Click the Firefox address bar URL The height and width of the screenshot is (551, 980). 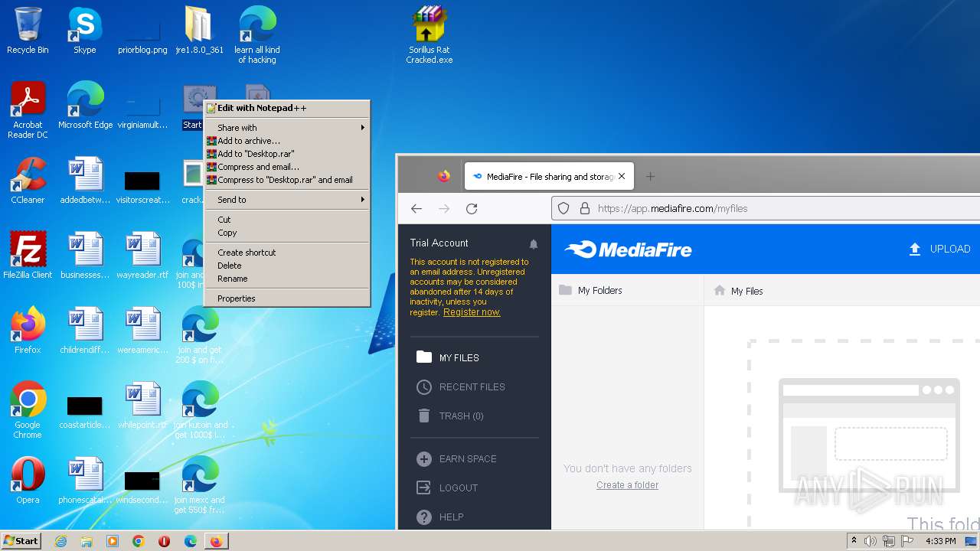coord(672,208)
